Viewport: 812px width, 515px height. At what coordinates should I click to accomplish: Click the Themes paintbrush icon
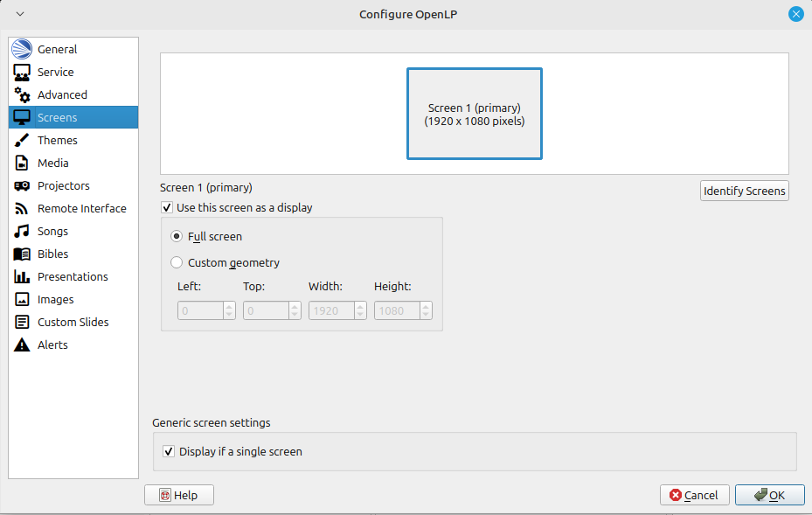[22, 141]
